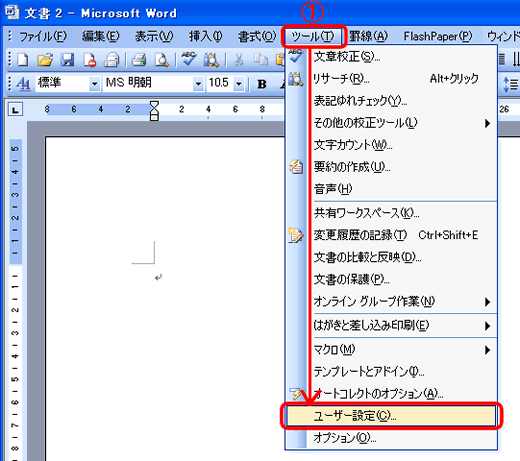The image size is (520, 461).
Task: Click ツール(T) menu header
Action: coord(312,36)
